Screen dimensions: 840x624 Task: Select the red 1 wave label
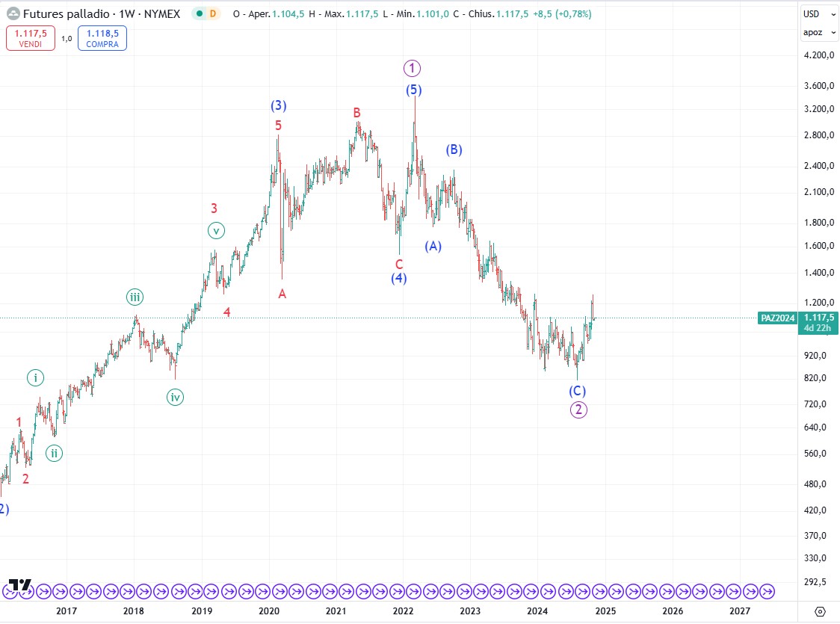[19, 422]
